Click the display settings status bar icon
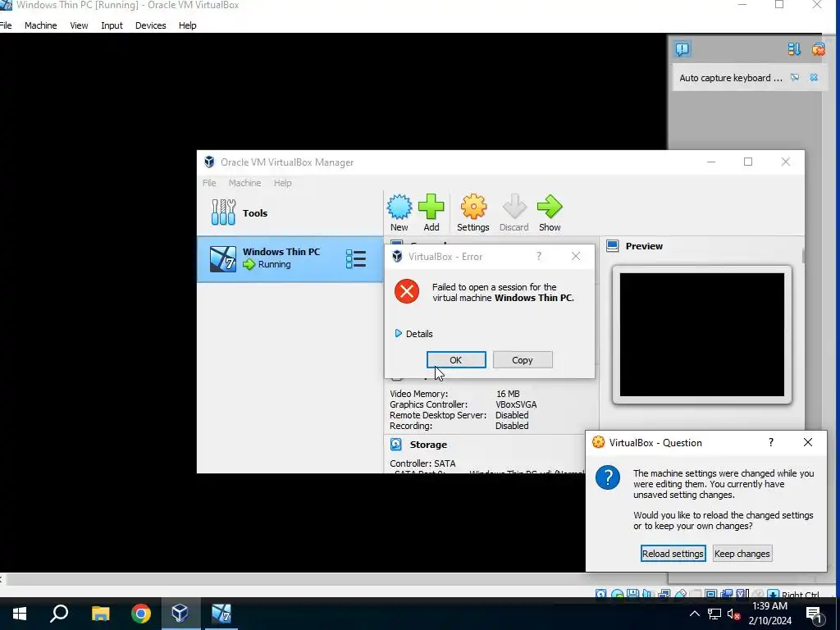This screenshot has width=840, height=630. coord(711,594)
